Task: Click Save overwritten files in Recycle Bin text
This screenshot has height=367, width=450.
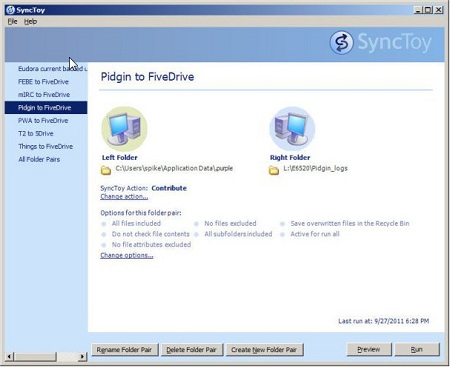Action: pyautogui.click(x=350, y=223)
